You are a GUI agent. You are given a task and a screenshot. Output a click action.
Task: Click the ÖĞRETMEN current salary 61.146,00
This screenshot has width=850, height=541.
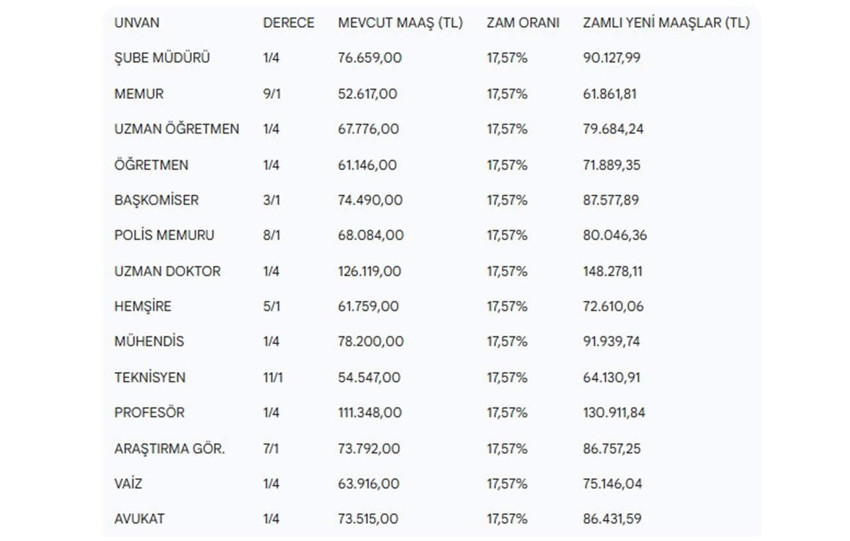(x=370, y=165)
